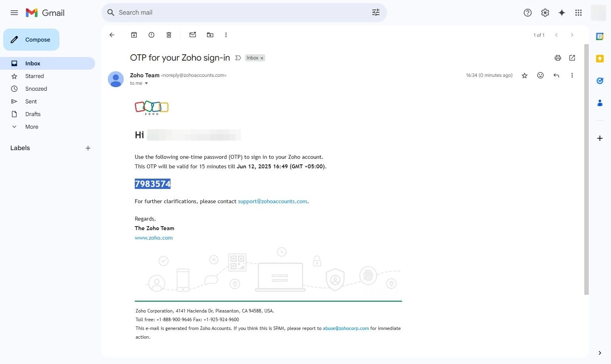Open Google Tasks side panel
The height and width of the screenshot is (364, 611).
tap(600, 81)
